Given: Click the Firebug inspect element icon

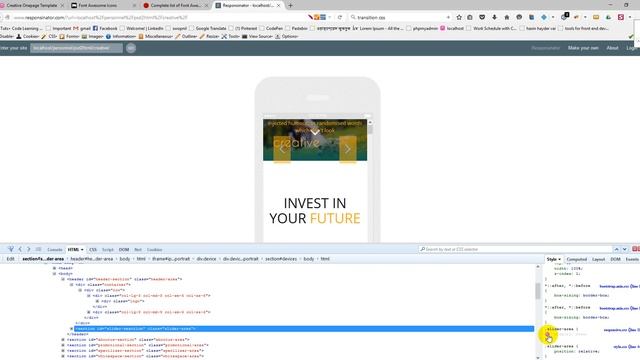Looking at the screenshot, I should [x=11, y=249].
